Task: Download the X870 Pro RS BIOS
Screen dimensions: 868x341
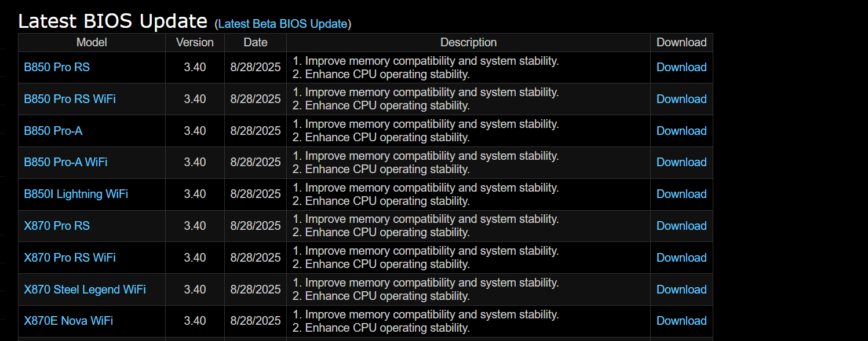Action: click(x=681, y=226)
